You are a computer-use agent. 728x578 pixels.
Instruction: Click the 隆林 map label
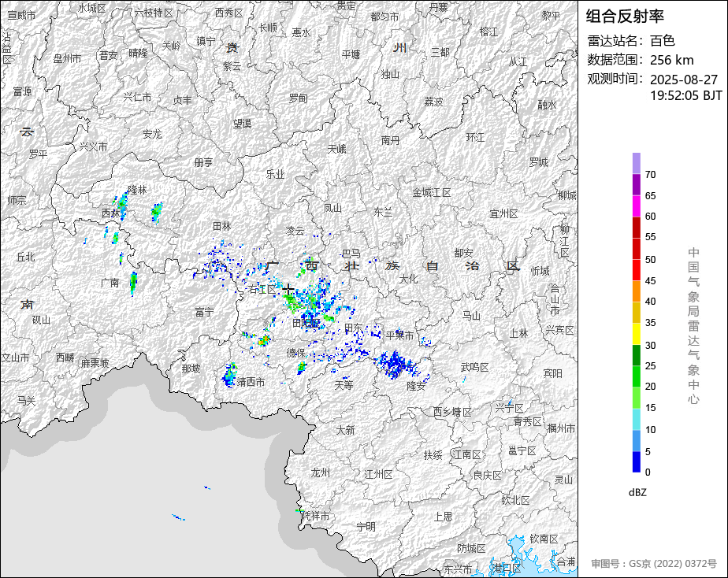(x=137, y=190)
